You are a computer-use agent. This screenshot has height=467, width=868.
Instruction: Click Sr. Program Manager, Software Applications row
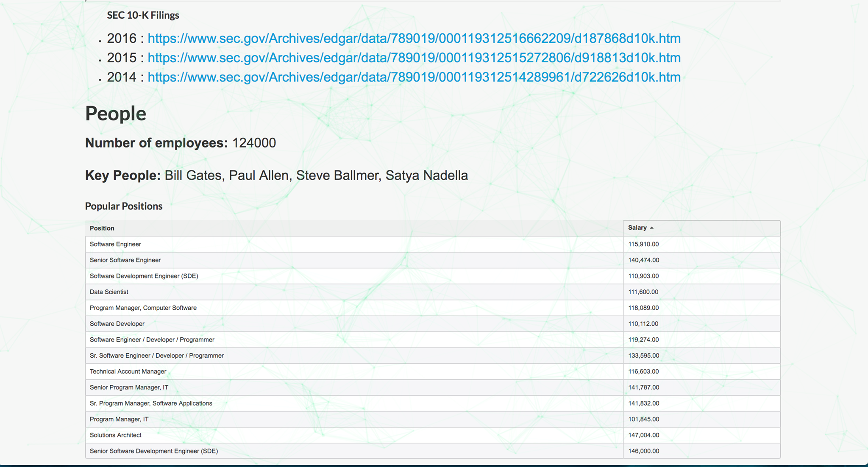click(x=151, y=403)
